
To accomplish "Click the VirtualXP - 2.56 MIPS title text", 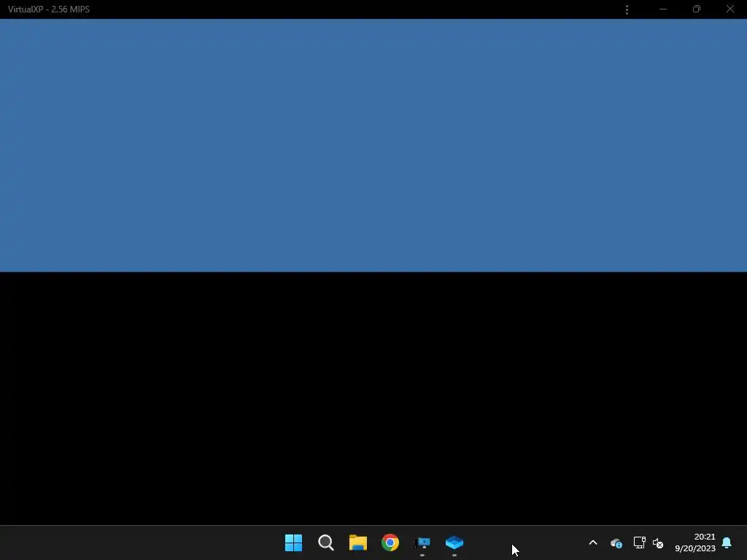I will pyautogui.click(x=49, y=9).
